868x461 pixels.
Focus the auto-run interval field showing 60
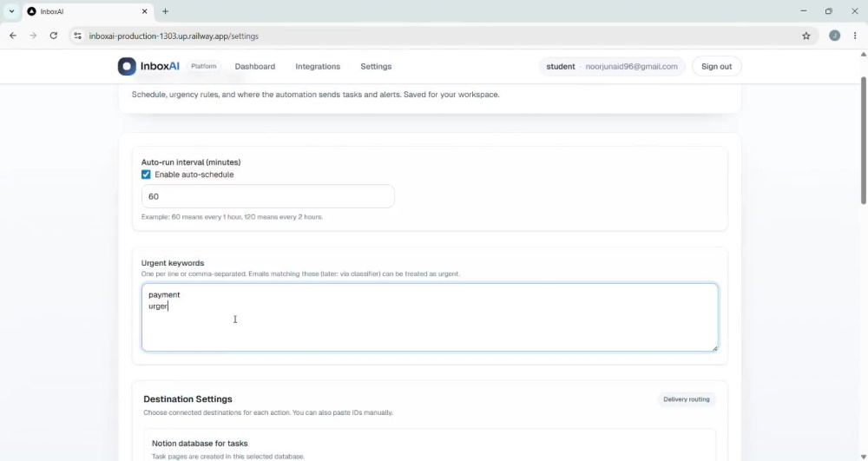(268, 196)
